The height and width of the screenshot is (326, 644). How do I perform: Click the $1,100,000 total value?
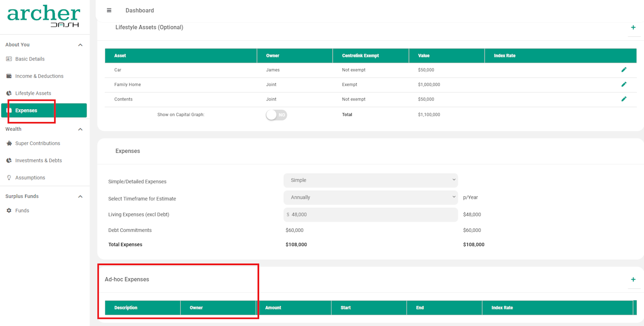(x=429, y=115)
